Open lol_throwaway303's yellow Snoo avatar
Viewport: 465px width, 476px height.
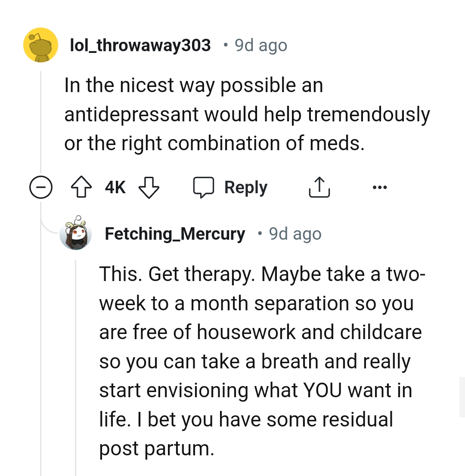pos(40,45)
